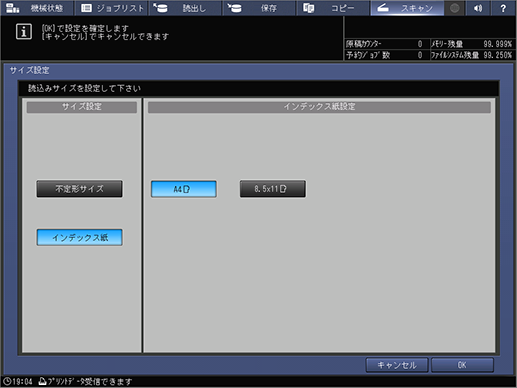
Task: Choose the 8.5x11 index paper size
Action: pyautogui.click(x=272, y=189)
